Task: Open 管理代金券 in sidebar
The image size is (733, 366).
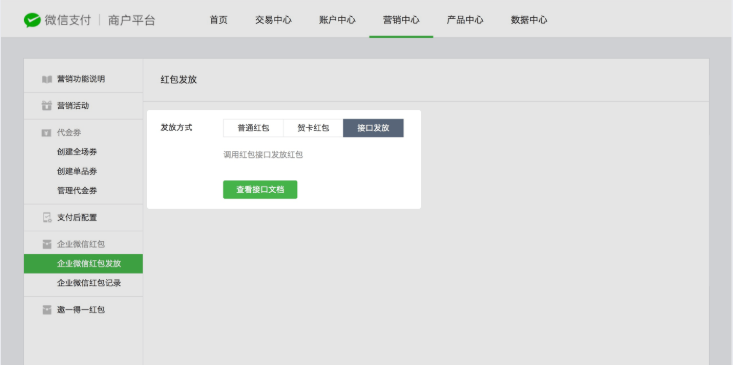Action: pyautogui.click(x=77, y=191)
